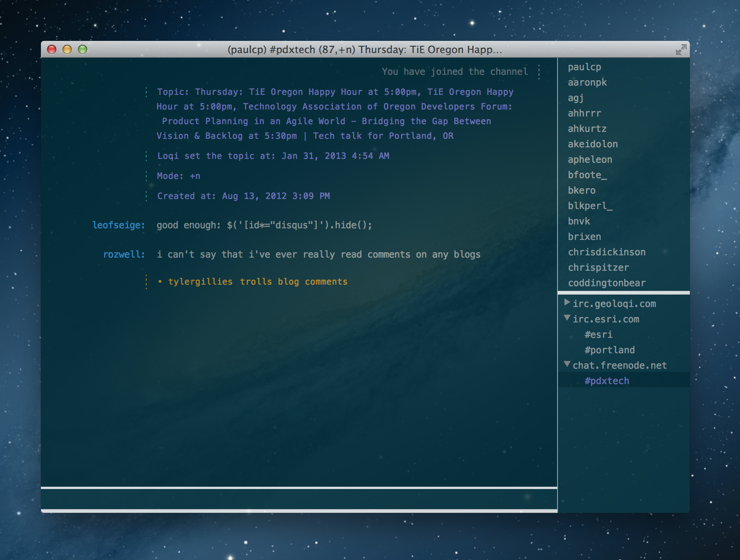The width and height of the screenshot is (740, 560).
Task: Select the irc.geoloqi.com server entry
Action: tap(614, 304)
